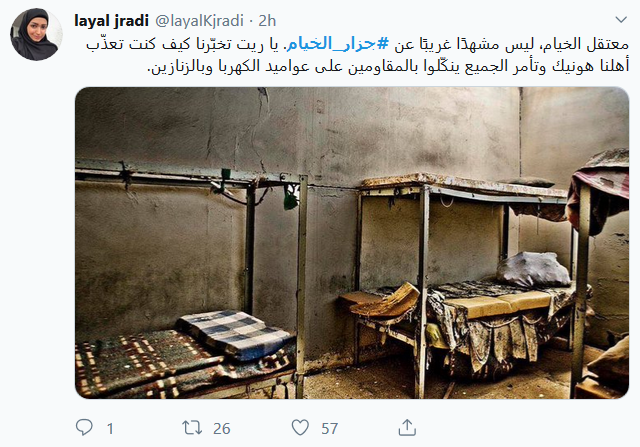The image size is (640, 447).
Task: Open the prison cell photo attachment
Action: click(352, 243)
